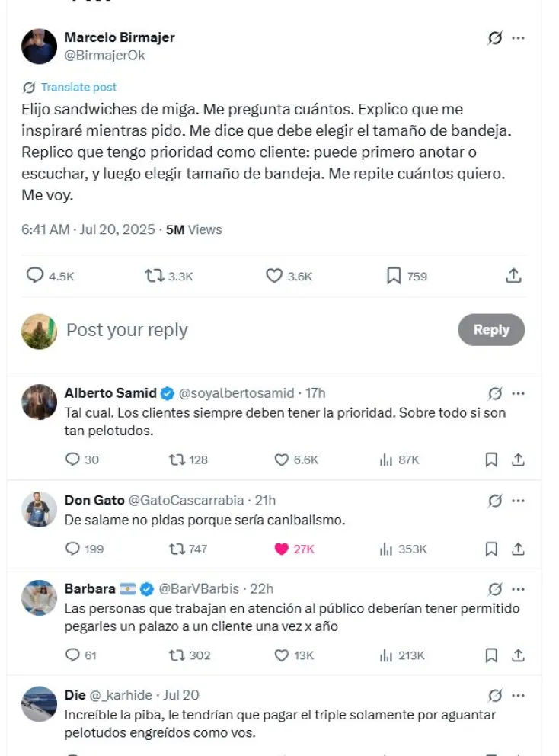
Task: Open Marcelo Birmajer's profile picture
Action: pyautogui.click(x=40, y=46)
